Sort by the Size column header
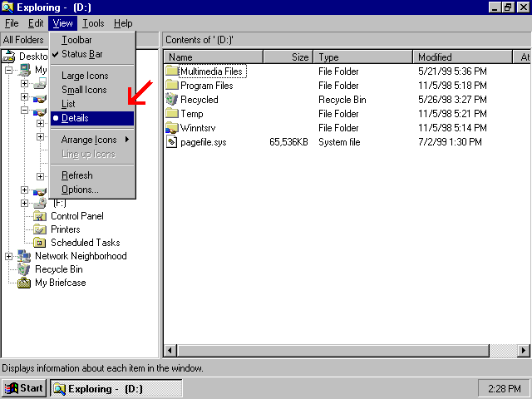The height and width of the screenshot is (399, 532). pyautogui.click(x=288, y=57)
